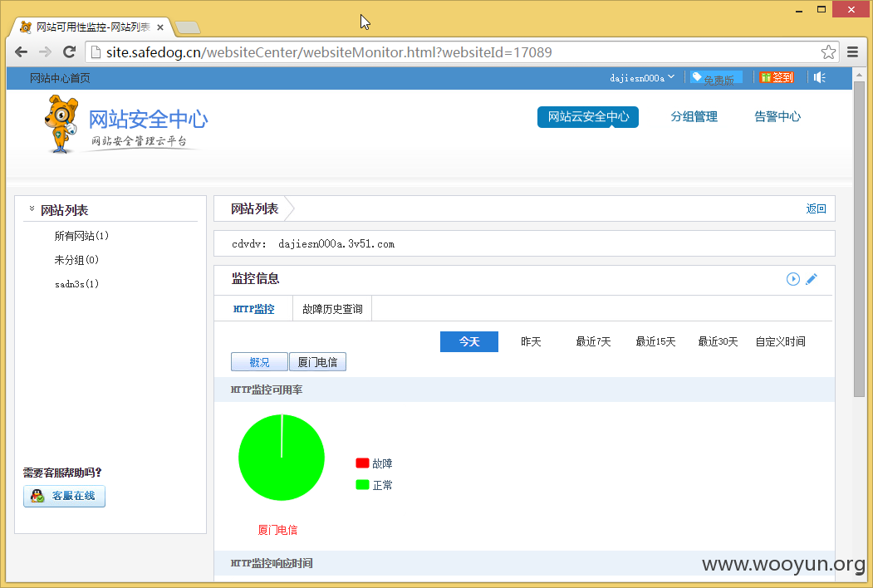Click the 签到 gift icon button
Viewport: 873px width, 588px height.
tap(777, 77)
